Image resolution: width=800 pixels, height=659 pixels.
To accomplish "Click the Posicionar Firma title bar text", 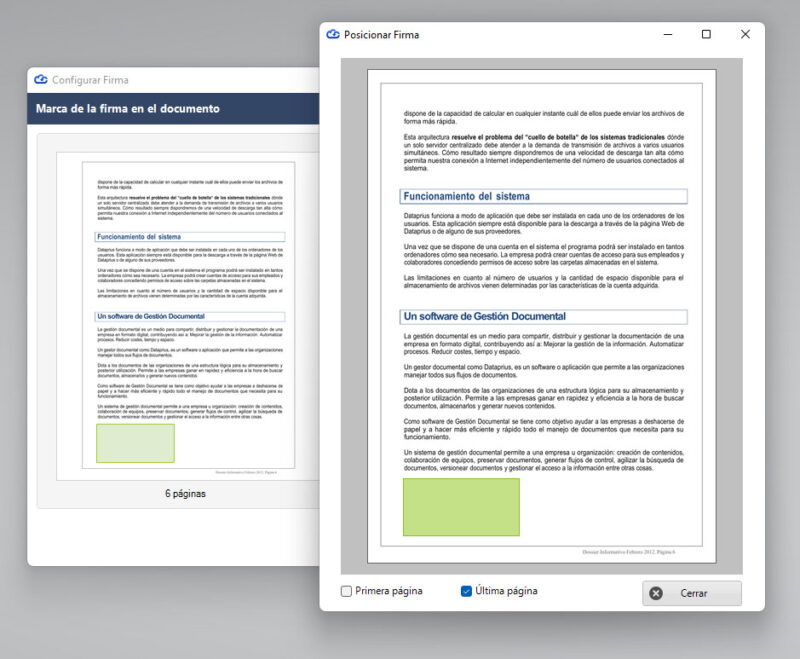I will (381, 34).
